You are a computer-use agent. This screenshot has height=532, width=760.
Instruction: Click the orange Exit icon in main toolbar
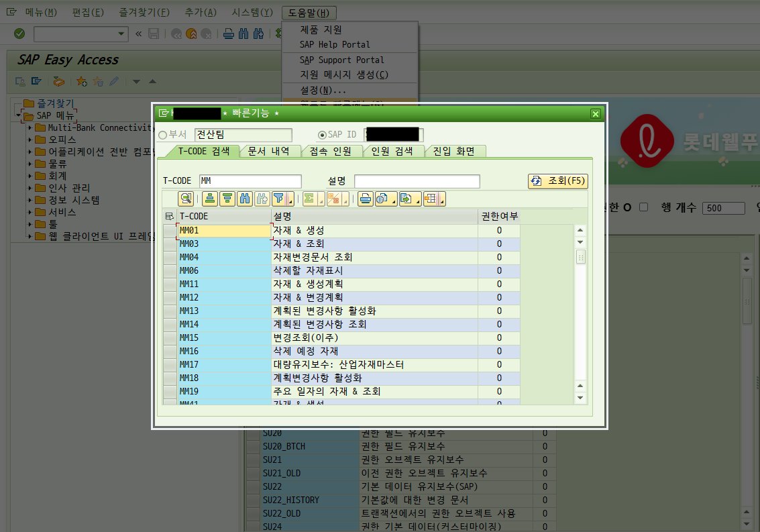[191, 34]
